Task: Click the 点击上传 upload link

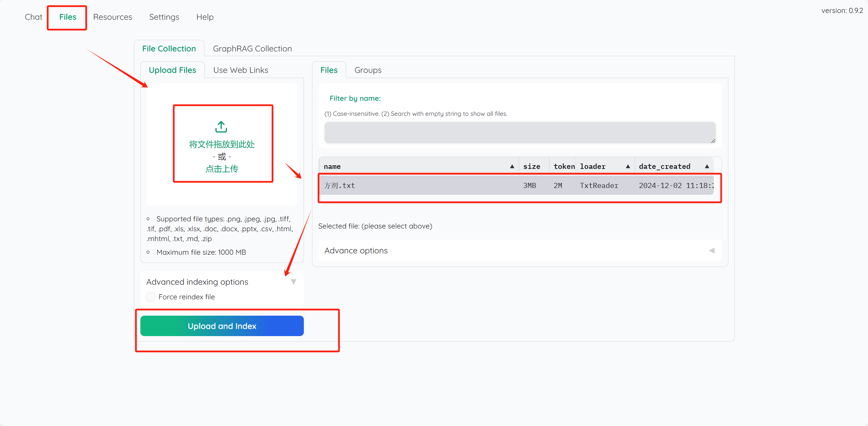Action: (222, 169)
